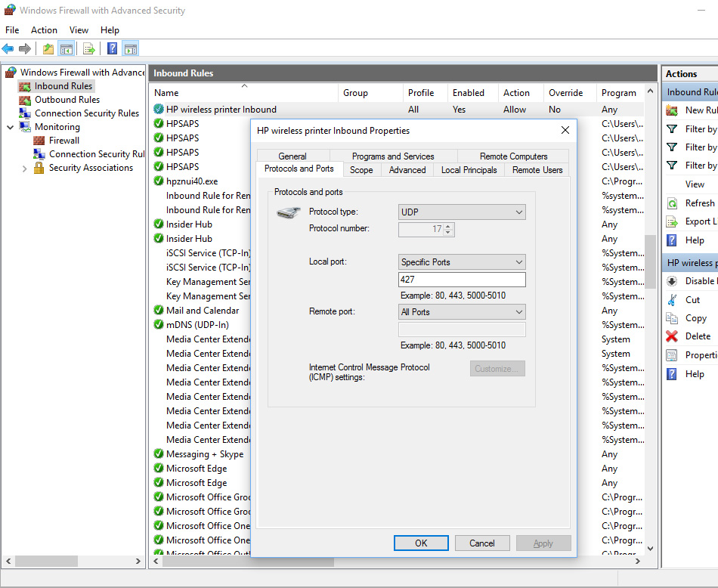718x588 pixels.
Task: Click the Export List icon in Actions
Action: pyautogui.click(x=672, y=222)
